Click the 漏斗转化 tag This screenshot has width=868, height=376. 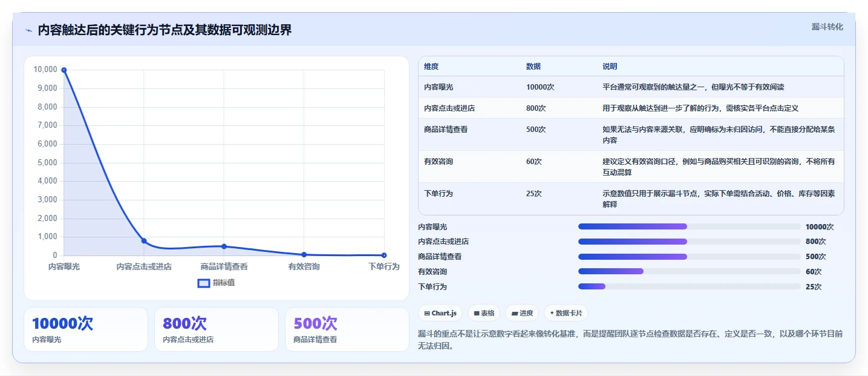[x=827, y=27]
